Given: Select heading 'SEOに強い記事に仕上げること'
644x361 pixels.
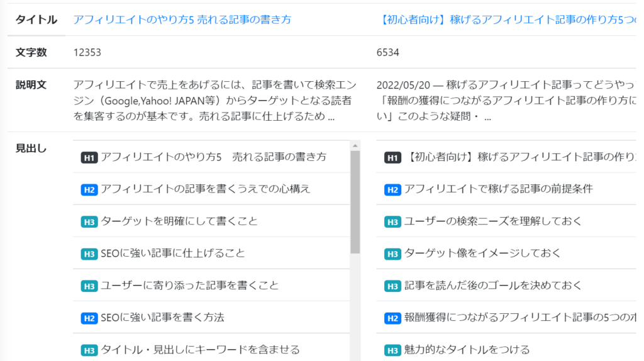Looking at the screenshot, I should pyautogui.click(x=173, y=253).
